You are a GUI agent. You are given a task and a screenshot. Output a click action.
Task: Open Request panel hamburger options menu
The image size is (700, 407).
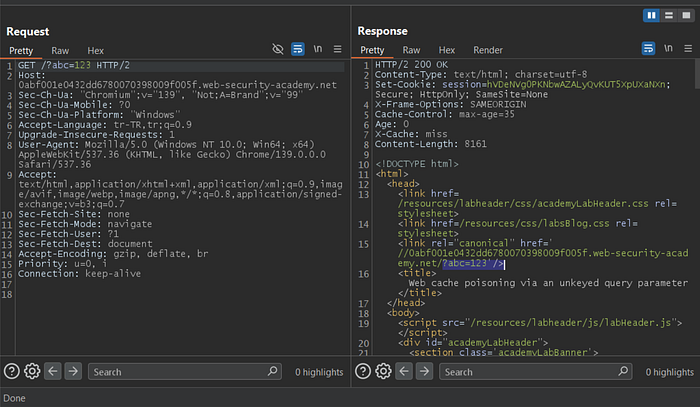[338, 49]
